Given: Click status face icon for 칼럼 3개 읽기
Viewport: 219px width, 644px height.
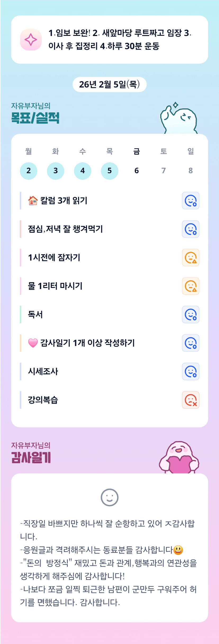Looking at the screenshot, I should pyautogui.click(x=190, y=201).
